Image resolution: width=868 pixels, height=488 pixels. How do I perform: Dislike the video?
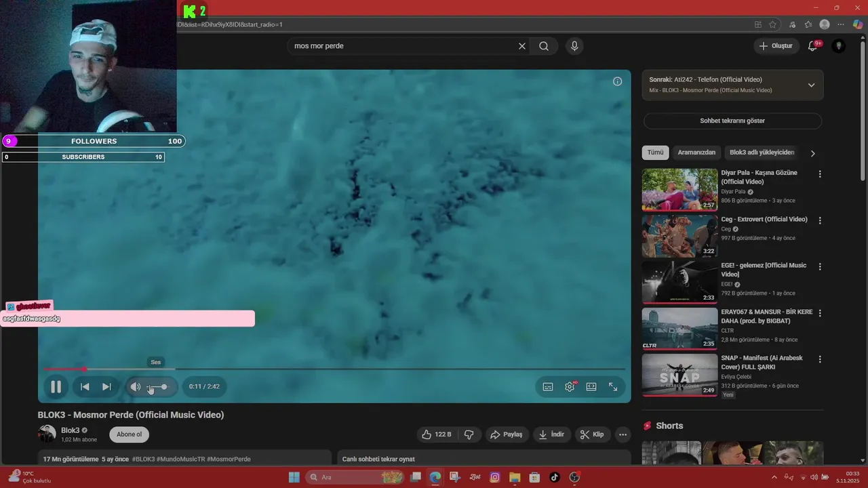click(469, 434)
